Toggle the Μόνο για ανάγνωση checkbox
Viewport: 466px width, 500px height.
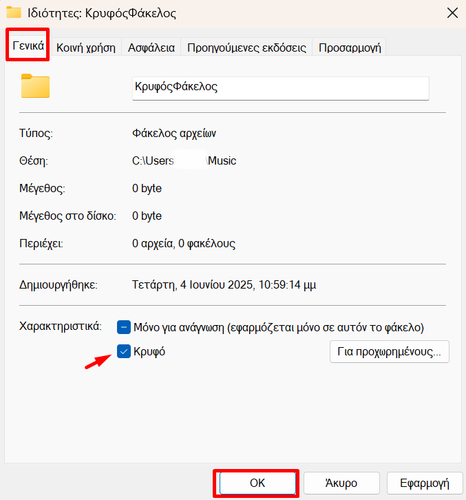[x=124, y=327]
